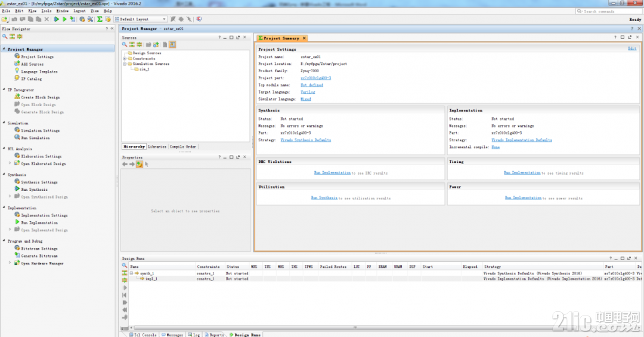Viewport: 644px width, 337px height.
Task: Click the delete X icon in main toolbar
Action: click(x=47, y=19)
